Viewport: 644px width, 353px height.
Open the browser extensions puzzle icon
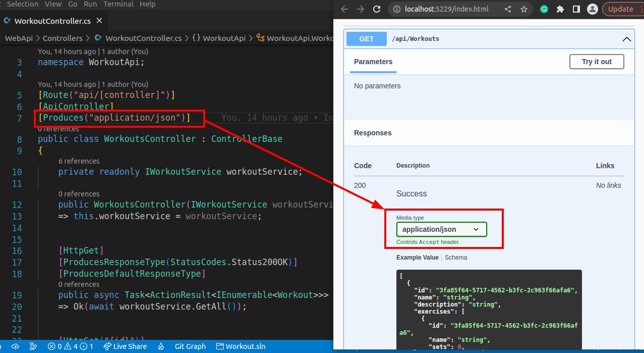tap(560, 9)
